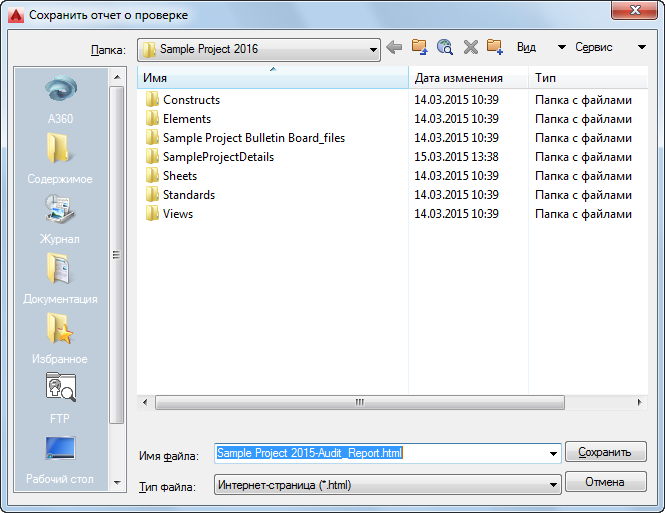The image size is (665, 513).
Task: Select the Views folder icon
Action: [x=152, y=214]
